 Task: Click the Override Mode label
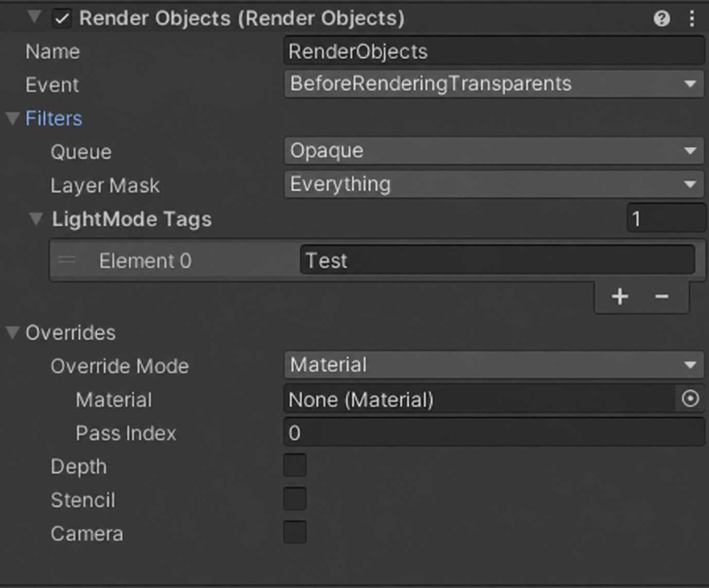[x=120, y=366]
